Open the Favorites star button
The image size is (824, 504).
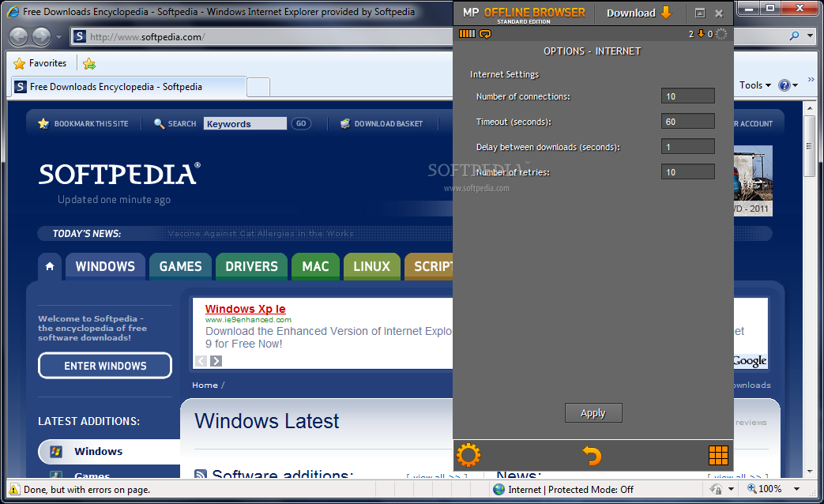click(x=40, y=63)
